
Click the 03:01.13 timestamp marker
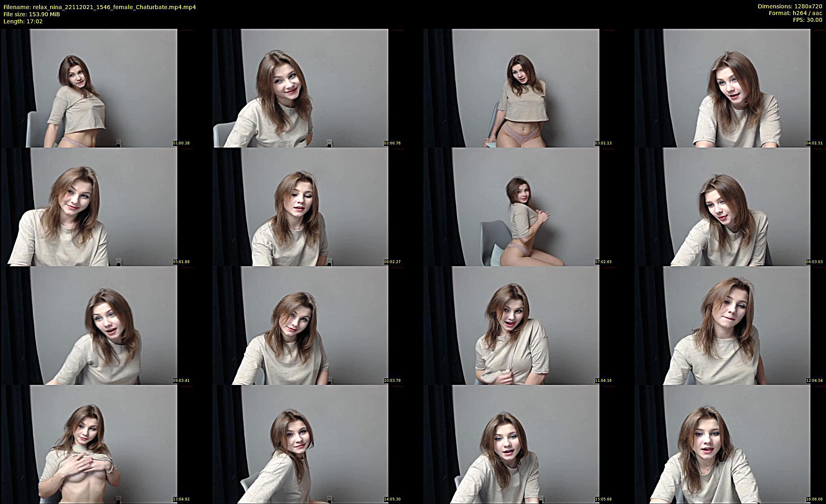(603, 143)
